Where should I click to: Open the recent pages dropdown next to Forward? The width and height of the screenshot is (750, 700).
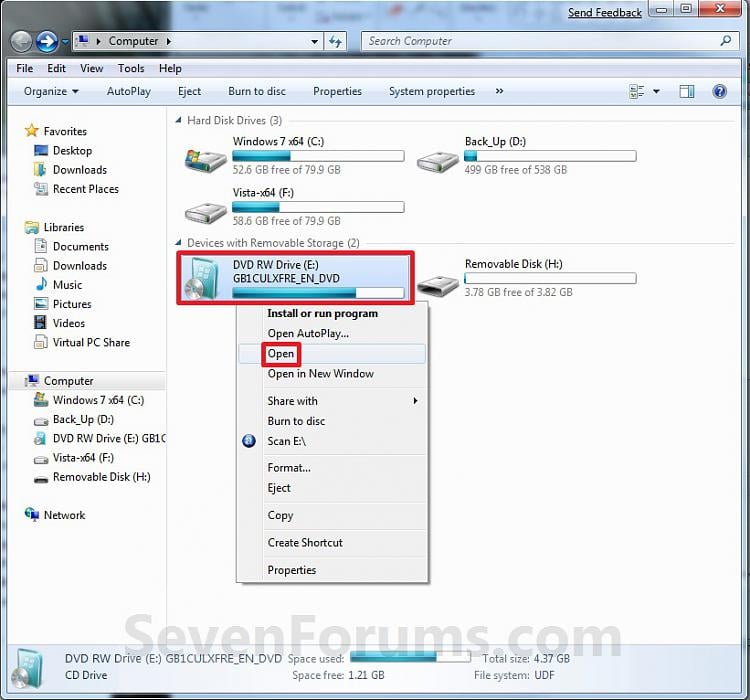point(65,42)
